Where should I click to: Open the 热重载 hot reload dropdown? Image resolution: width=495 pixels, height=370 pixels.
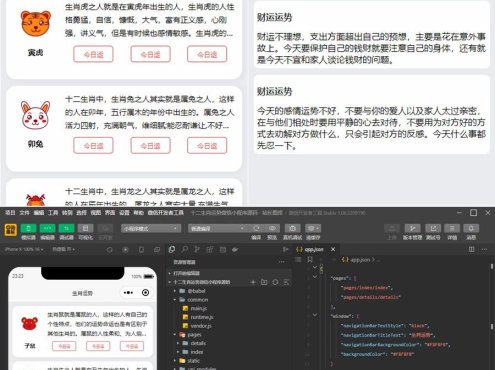(x=64, y=249)
